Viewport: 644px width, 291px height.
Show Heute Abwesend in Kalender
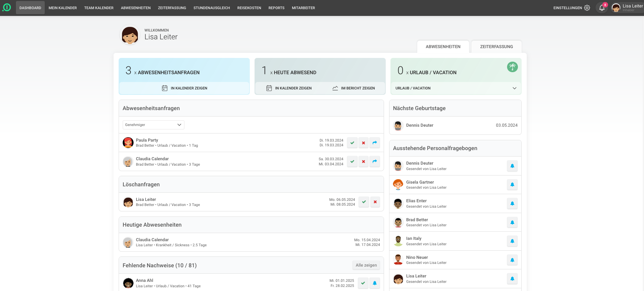pos(289,88)
